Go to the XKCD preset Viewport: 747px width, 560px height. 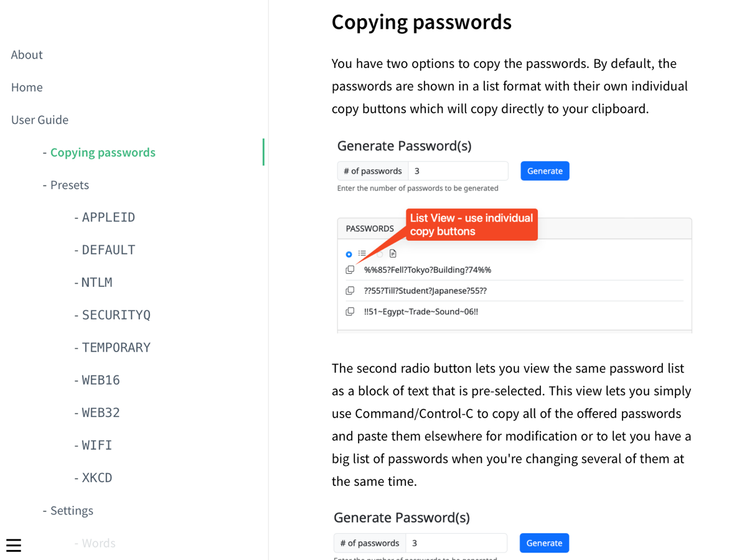97,478
